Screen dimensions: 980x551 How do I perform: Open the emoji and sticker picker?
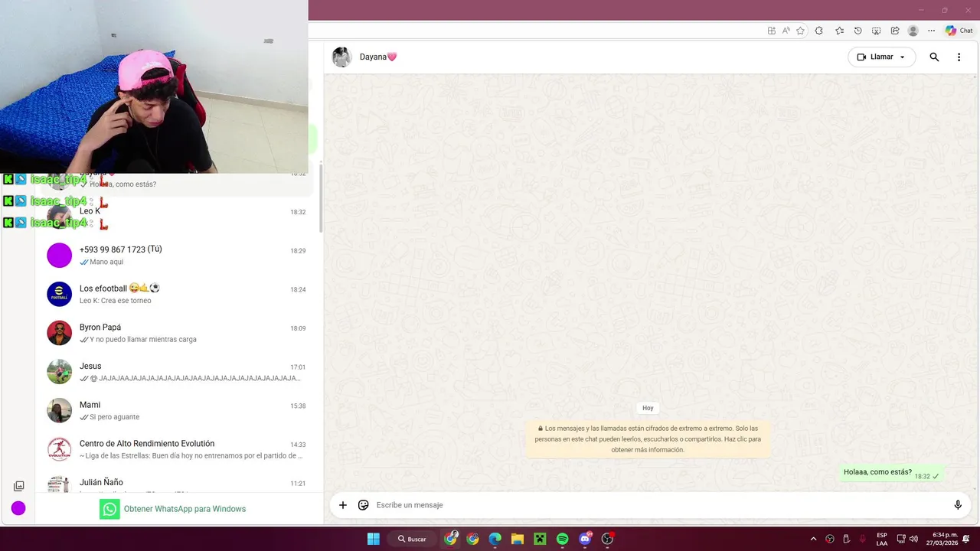pos(364,505)
